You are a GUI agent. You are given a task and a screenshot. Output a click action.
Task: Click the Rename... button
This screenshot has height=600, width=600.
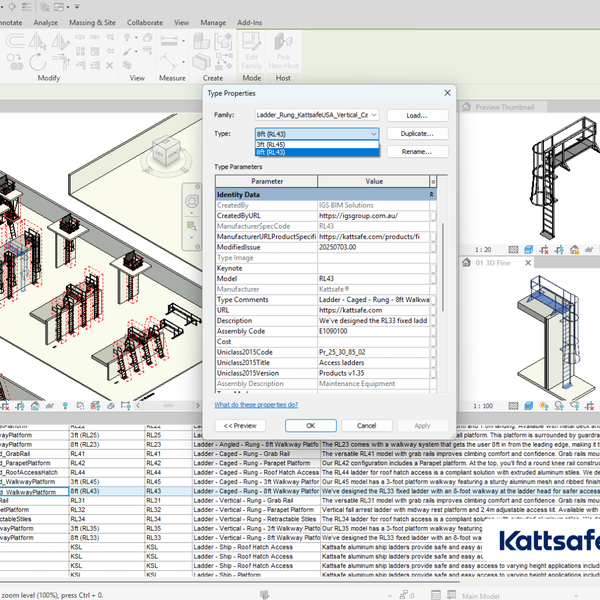pos(417,152)
